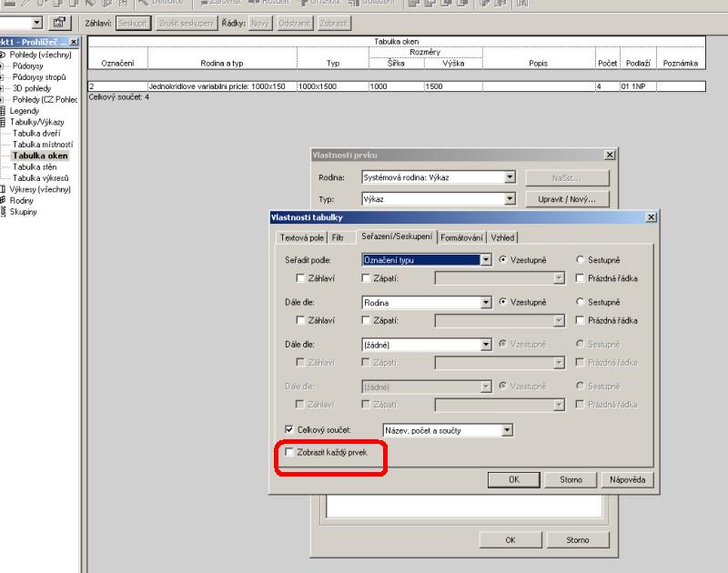Click the Řádky Nový button

(x=259, y=23)
